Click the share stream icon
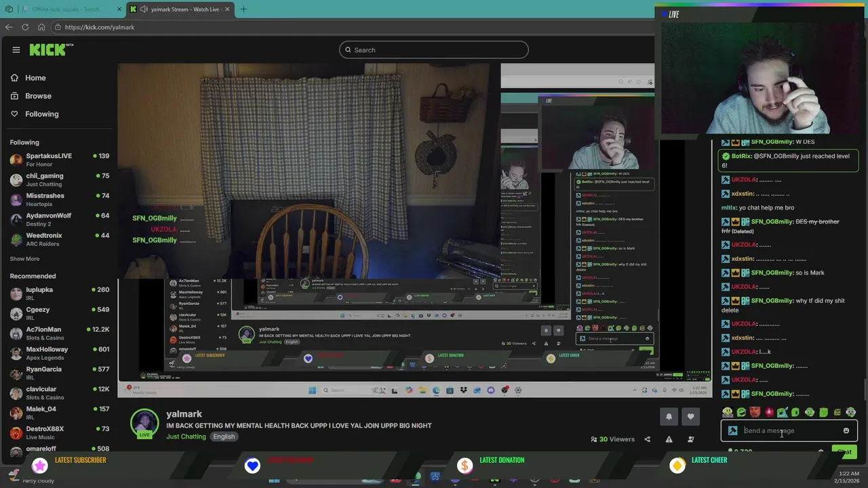The image size is (868, 488). [647, 439]
